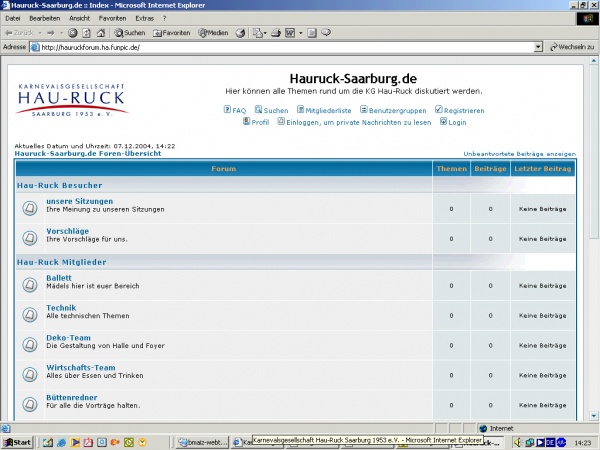Click the volume speaker tray icon
The width and height of the screenshot is (600, 450).
518,442
